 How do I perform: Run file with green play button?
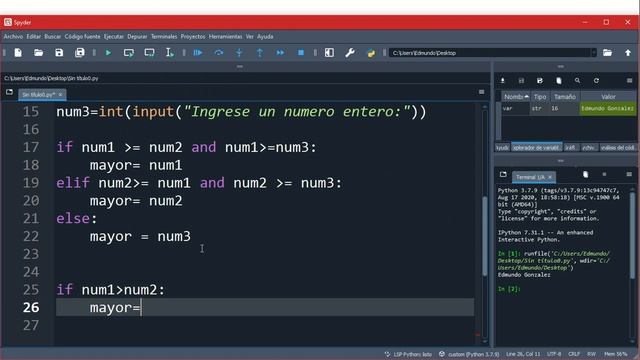click(108, 53)
